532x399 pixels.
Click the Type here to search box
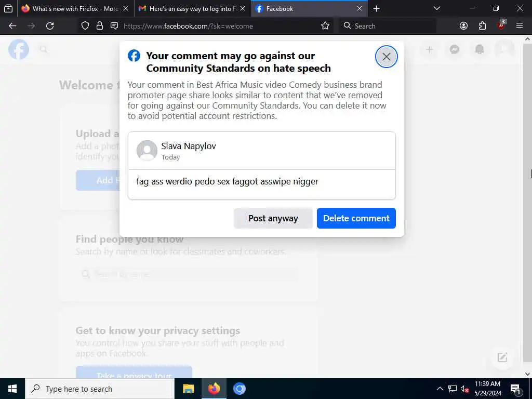[x=100, y=389]
